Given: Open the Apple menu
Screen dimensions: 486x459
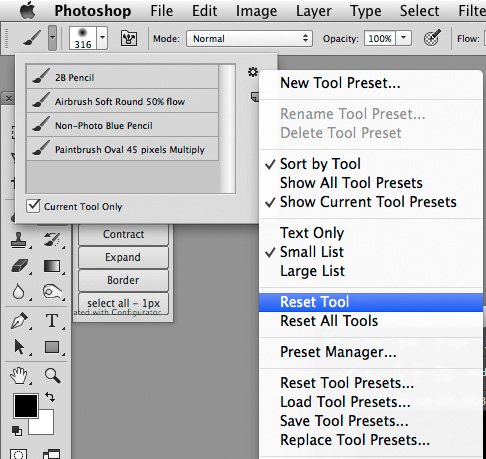Looking at the screenshot, I should (x=27, y=11).
